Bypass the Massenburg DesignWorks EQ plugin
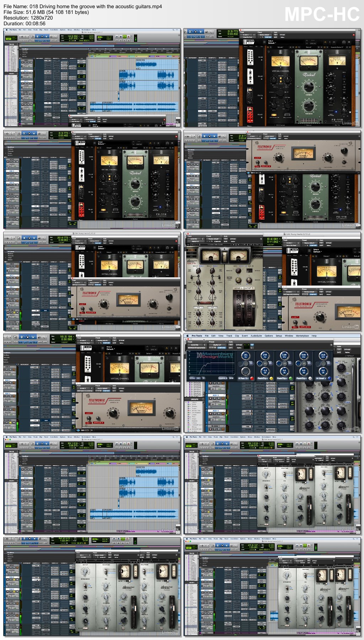Image resolution: width=364 pixels, height=640 pixels. [x=239, y=345]
